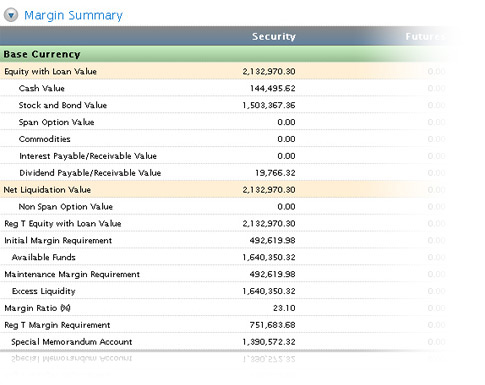Image resolution: width=485 pixels, height=385 pixels.
Task: Click the Dividend Payable/Receivable Value amount
Action: (275, 173)
